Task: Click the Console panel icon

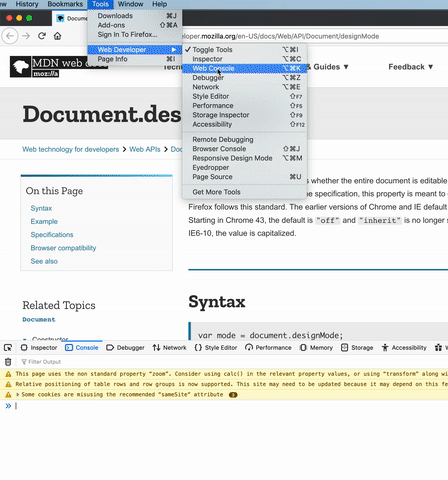Action: [69, 348]
